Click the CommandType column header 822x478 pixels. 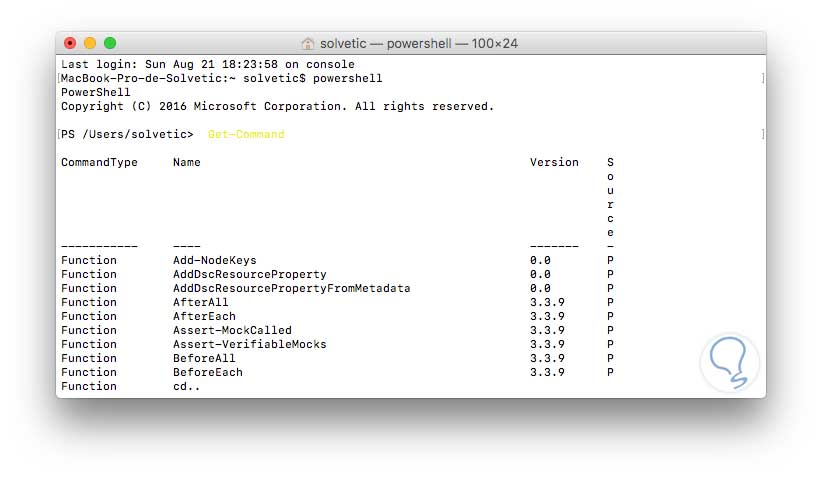[99, 162]
